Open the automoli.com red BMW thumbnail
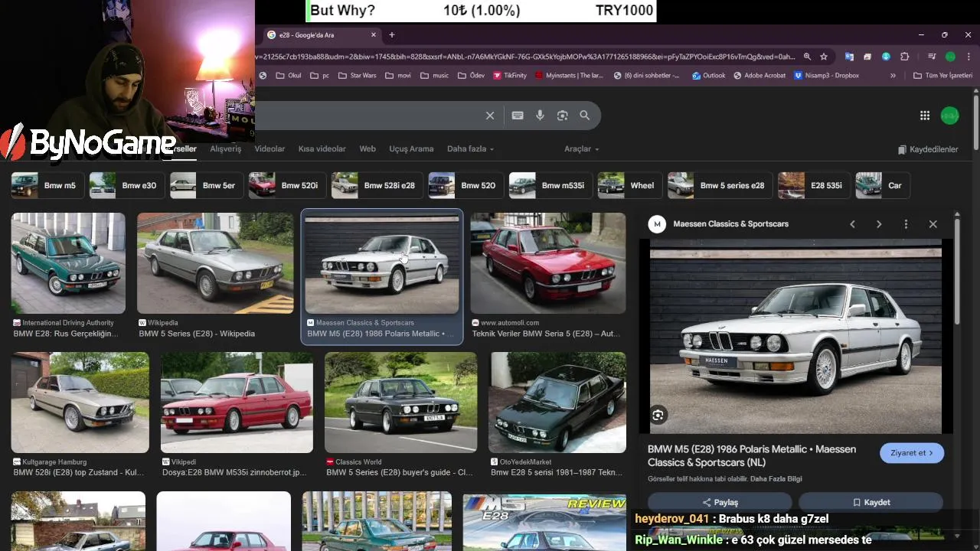 548,263
